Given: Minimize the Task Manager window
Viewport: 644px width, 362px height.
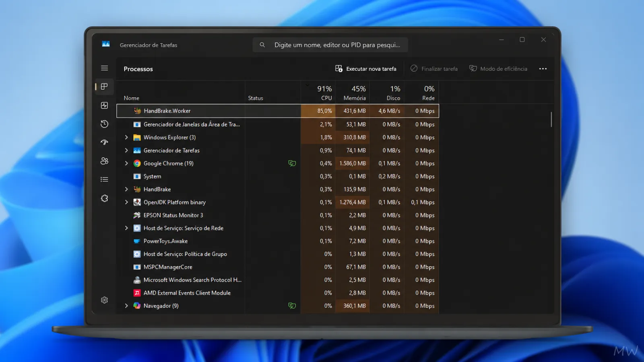Looking at the screenshot, I should (502, 39).
